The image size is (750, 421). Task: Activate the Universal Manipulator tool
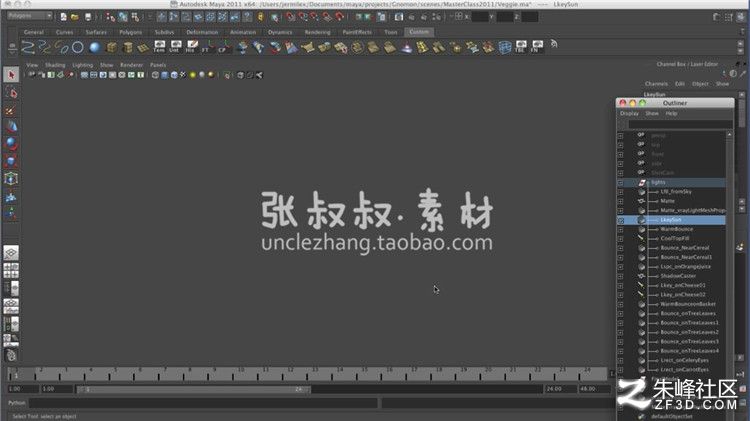pyautogui.click(x=11, y=178)
